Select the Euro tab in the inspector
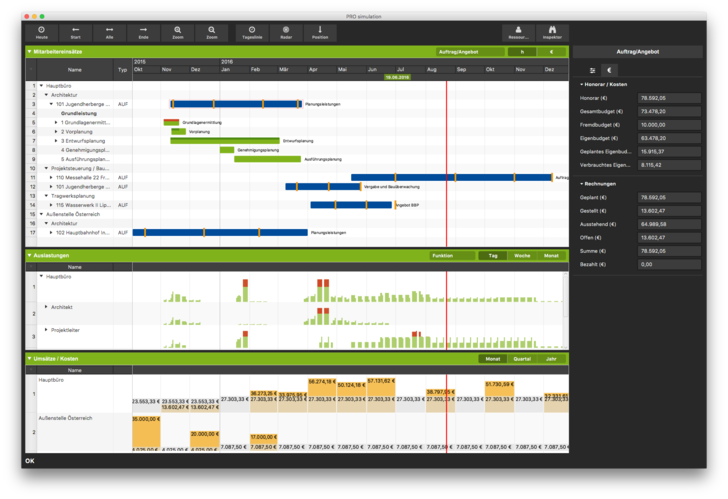This screenshot has height=499, width=728. coord(610,70)
